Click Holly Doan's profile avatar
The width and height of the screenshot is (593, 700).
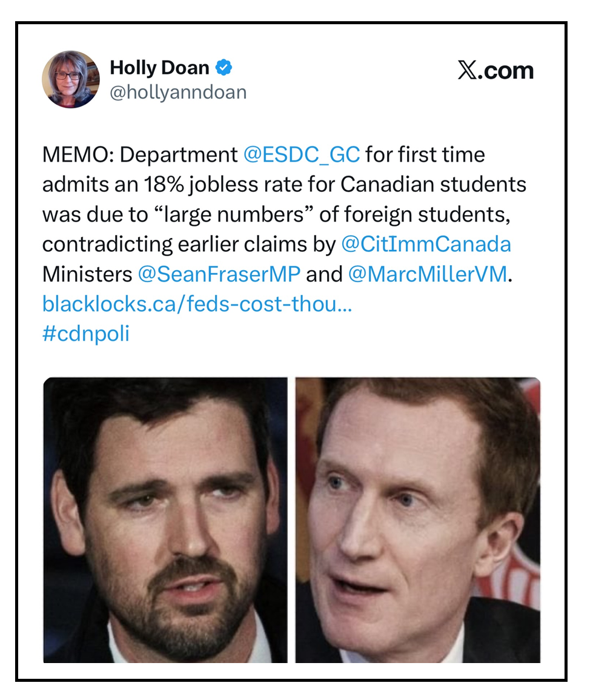(x=70, y=79)
